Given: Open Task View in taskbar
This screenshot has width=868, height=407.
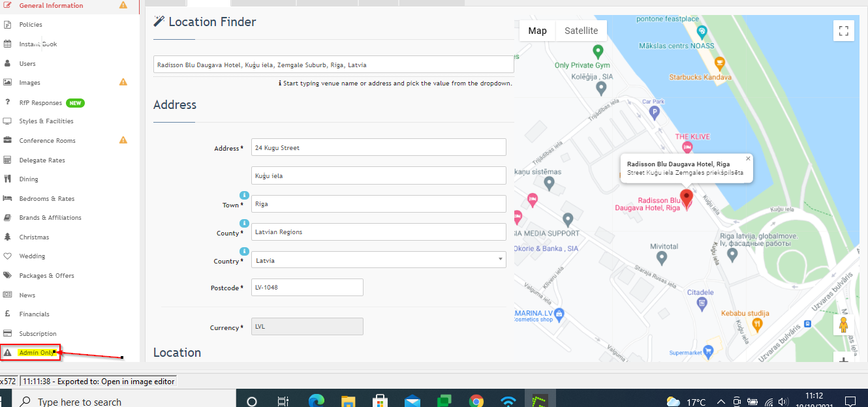Looking at the screenshot, I should point(283,400).
